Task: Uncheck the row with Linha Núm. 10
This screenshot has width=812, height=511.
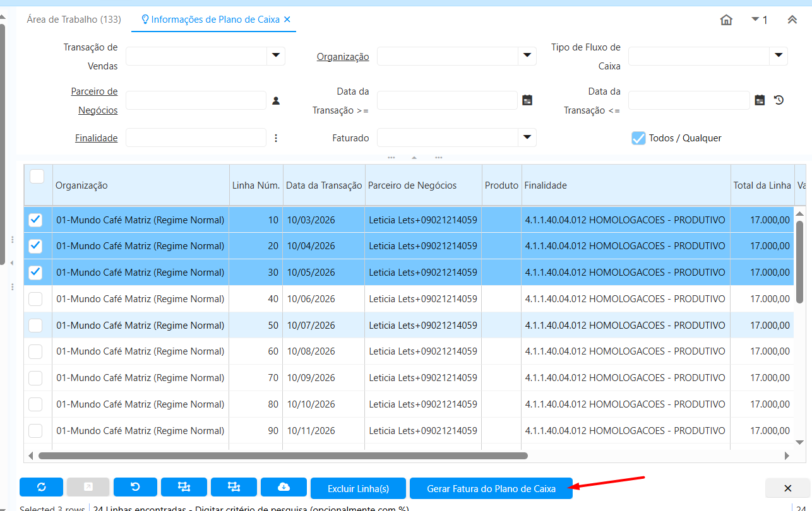Action: pyautogui.click(x=36, y=220)
